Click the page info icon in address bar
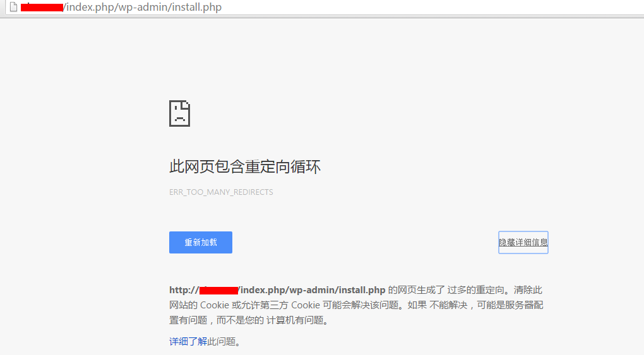The height and width of the screenshot is (355, 644). click(x=13, y=8)
